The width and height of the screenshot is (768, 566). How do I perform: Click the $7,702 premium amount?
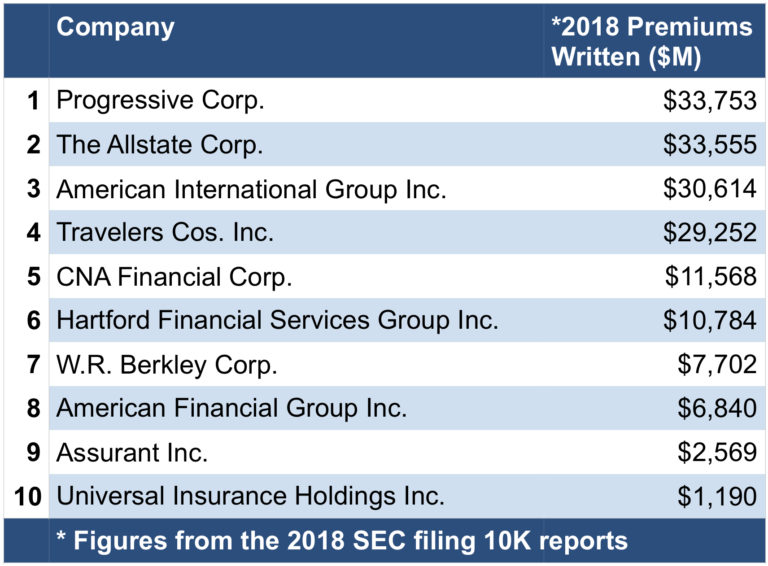click(x=717, y=365)
